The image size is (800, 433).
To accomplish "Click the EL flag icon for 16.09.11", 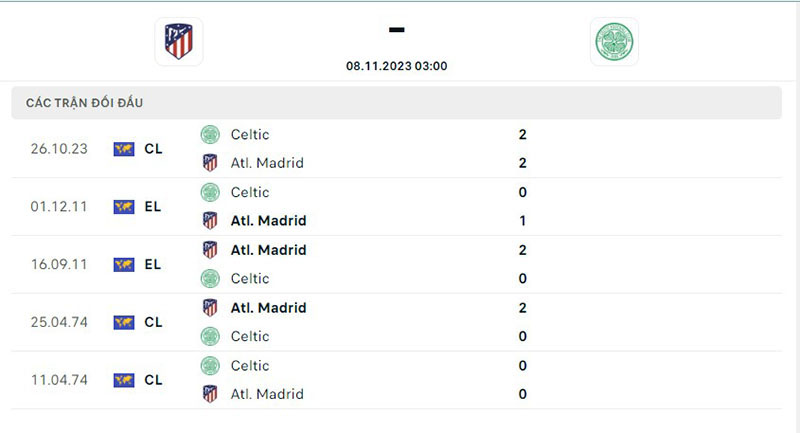I will pyautogui.click(x=124, y=265).
